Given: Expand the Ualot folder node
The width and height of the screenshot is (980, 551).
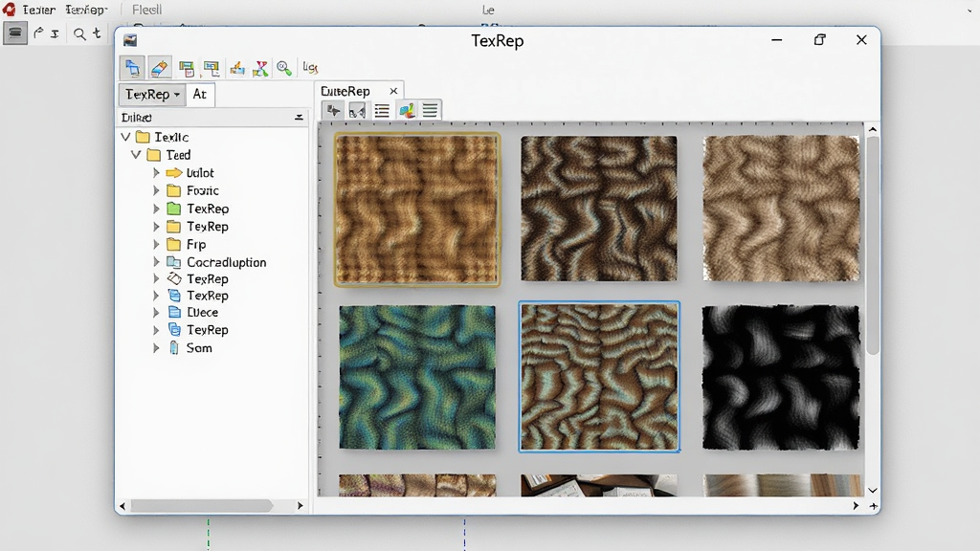Looking at the screenshot, I should 156,172.
